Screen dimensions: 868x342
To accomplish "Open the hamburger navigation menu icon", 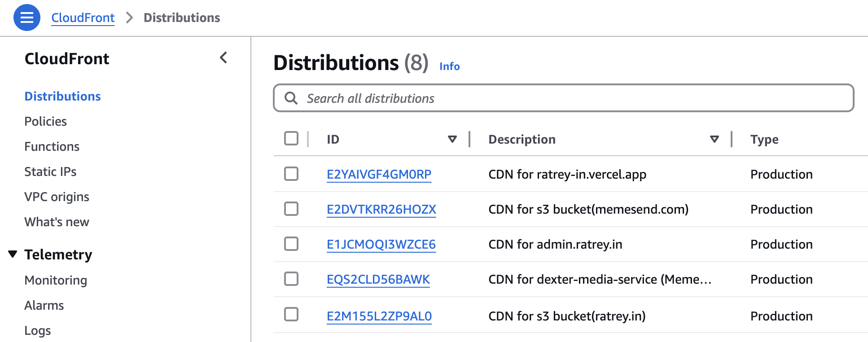I will coord(27,18).
